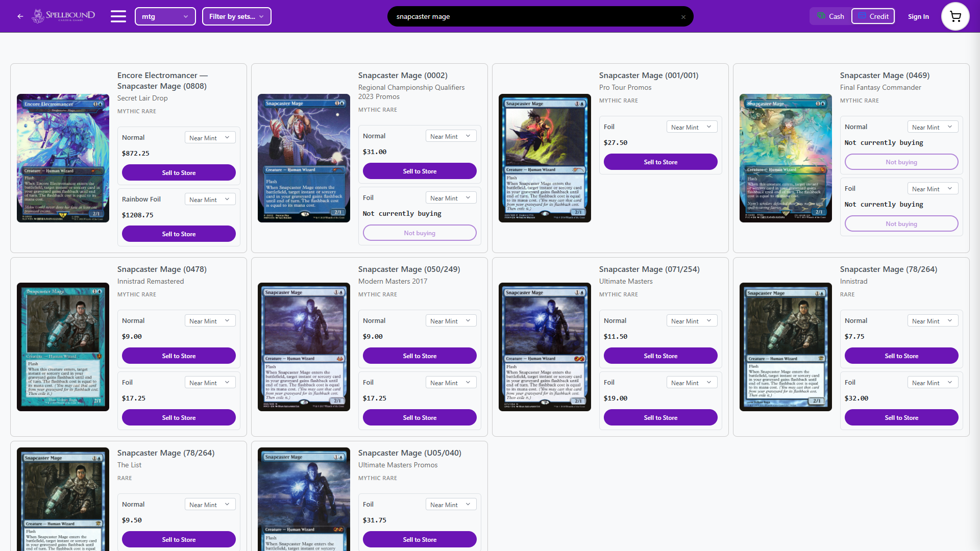
Task: Open Near Mint dropdown for Pro Tour Promos foil
Action: point(692,127)
